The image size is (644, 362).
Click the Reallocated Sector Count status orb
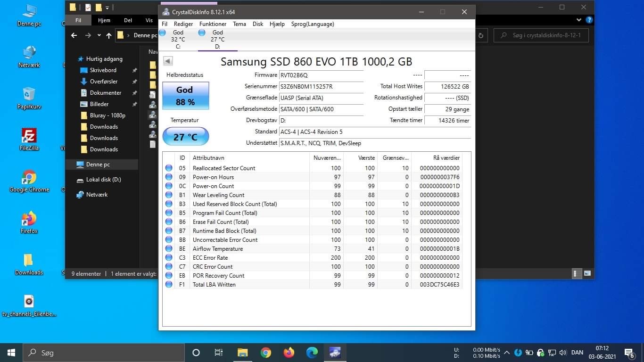[x=169, y=168]
